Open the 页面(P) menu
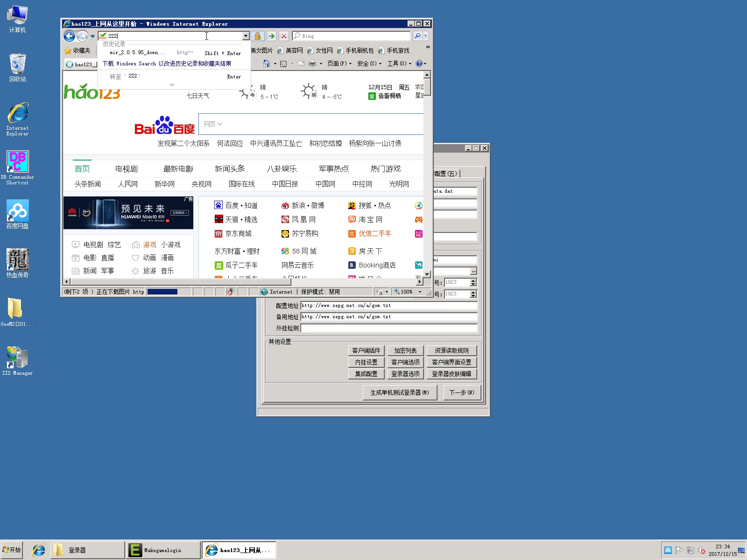747x560 pixels. (339, 63)
